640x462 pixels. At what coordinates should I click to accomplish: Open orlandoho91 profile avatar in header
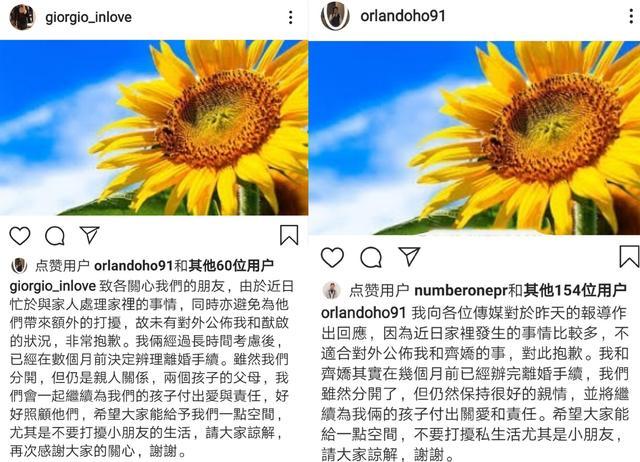coord(335,16)
